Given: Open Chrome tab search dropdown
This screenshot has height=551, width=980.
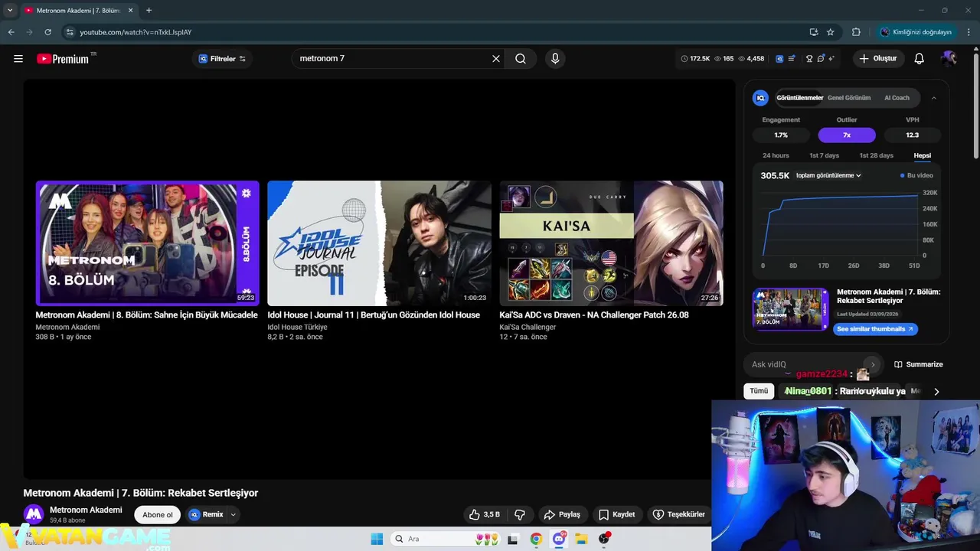Looking at the screenshot, I should [x=10, y=10].
